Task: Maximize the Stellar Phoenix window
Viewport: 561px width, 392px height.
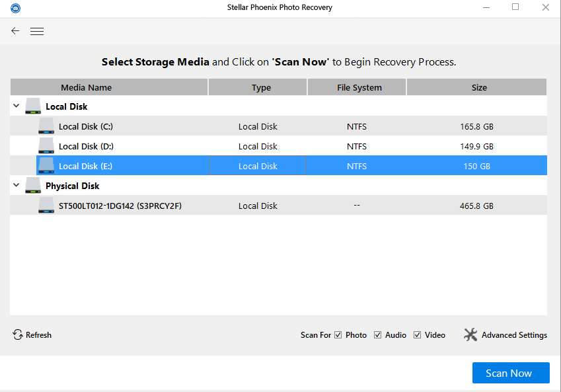Action: click(x=515, y=7)
